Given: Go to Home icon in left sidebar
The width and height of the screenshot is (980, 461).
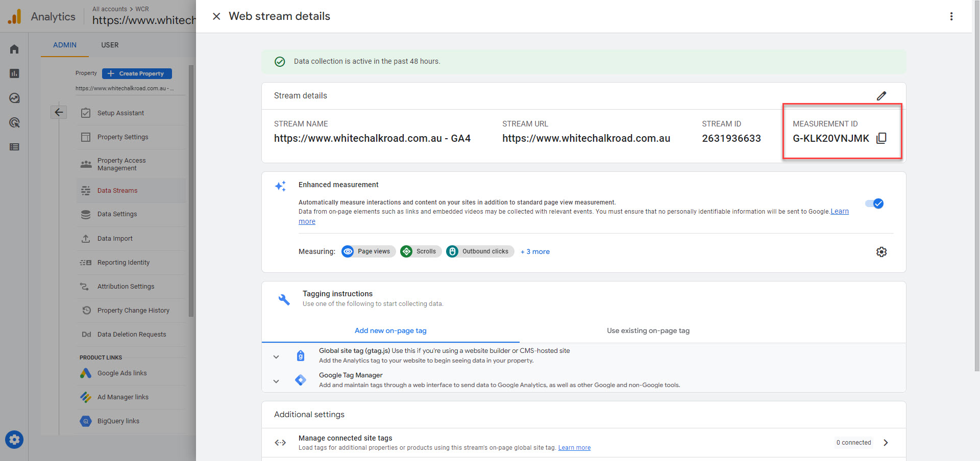Looking at the screenshot, I should pos(14,49).
